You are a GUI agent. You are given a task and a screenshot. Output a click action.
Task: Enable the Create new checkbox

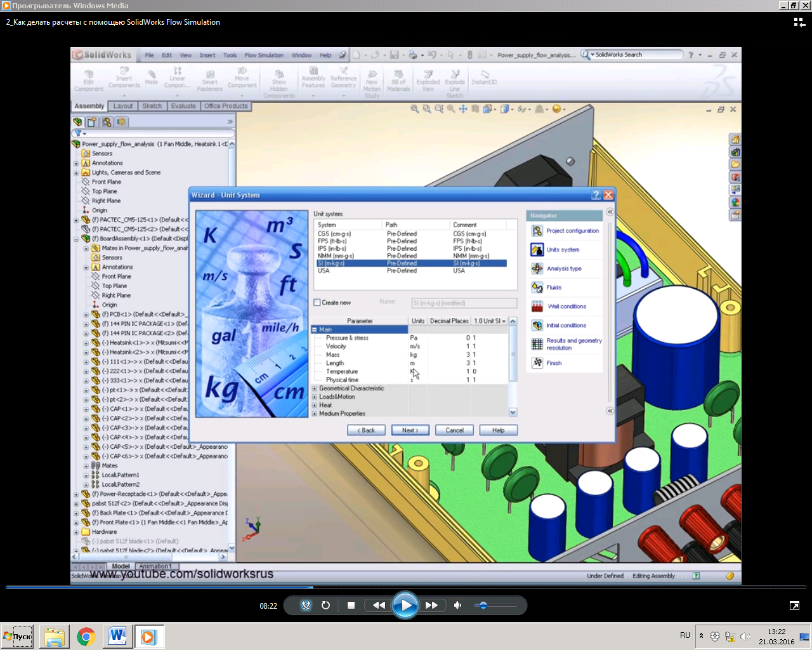(x=317, y=303)
